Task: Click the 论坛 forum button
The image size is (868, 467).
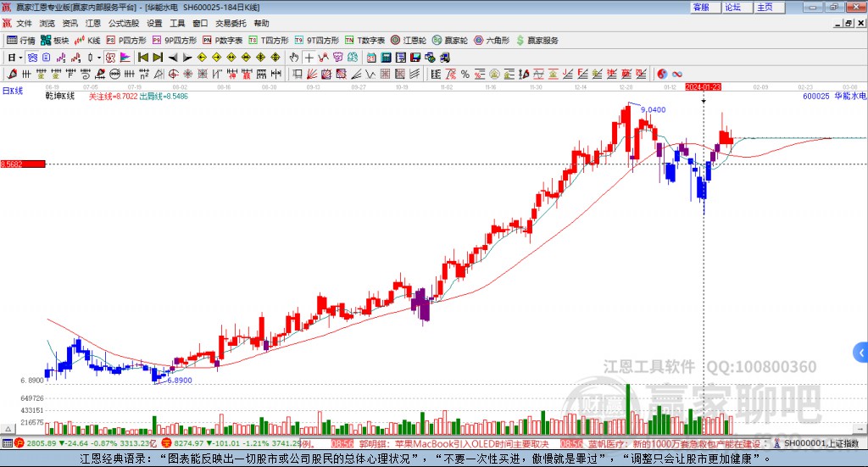Action: tap(737, 7)
